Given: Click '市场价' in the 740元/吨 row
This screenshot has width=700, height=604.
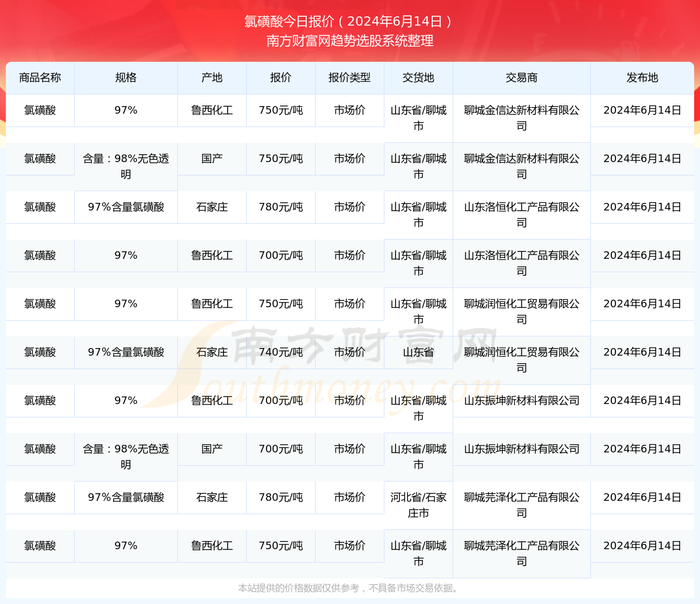Looking at the screenshot, I should pos(349,352).
